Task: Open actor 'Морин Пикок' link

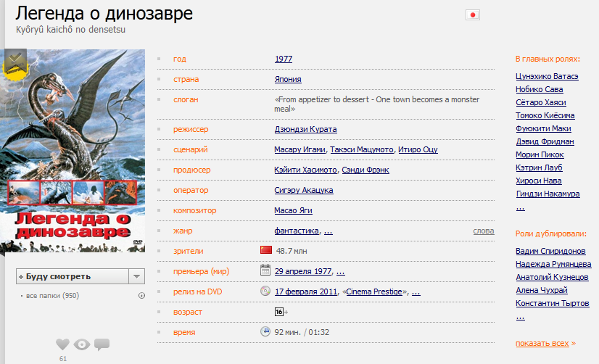Action: tap(540, 154)
